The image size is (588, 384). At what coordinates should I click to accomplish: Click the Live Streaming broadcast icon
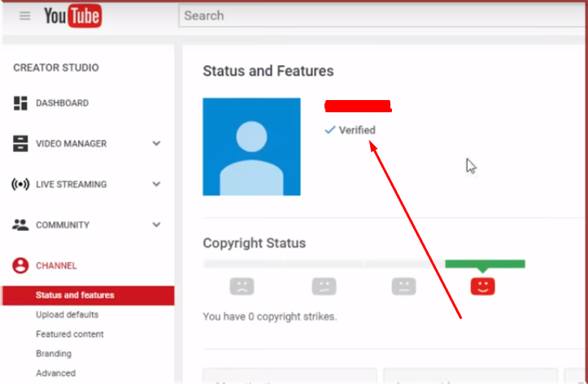[x=21, y=185]
